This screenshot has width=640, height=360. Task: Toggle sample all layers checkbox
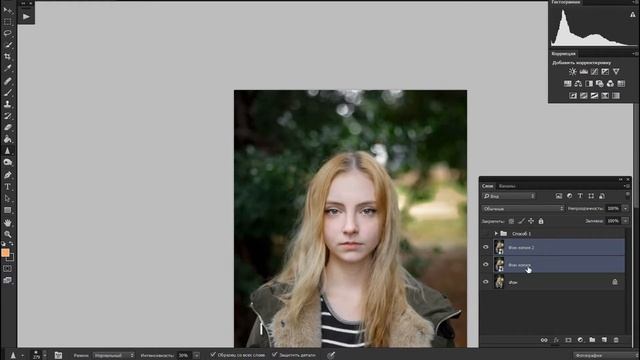click(x=213, y=355)
